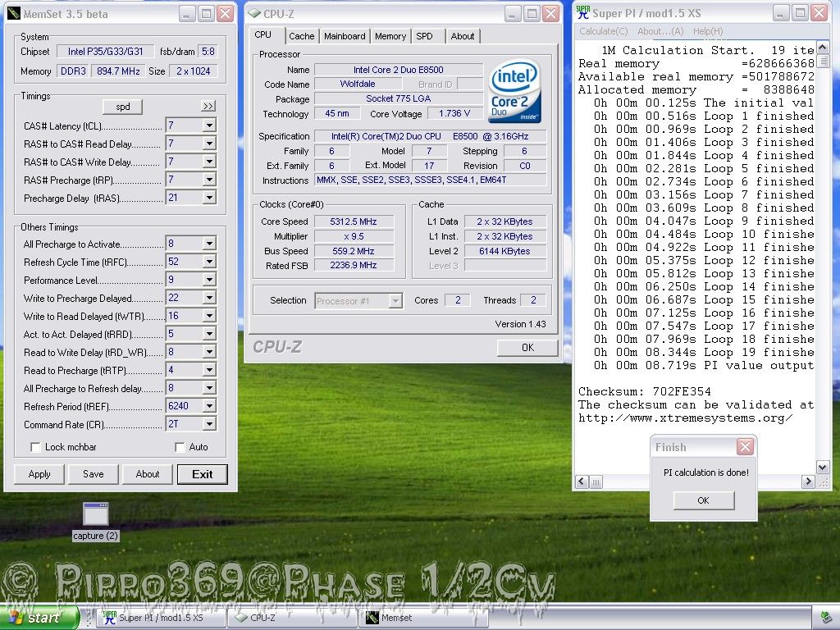
Task: Open RAS# to CAS# Write Delay dropdown
Action: 209,162
